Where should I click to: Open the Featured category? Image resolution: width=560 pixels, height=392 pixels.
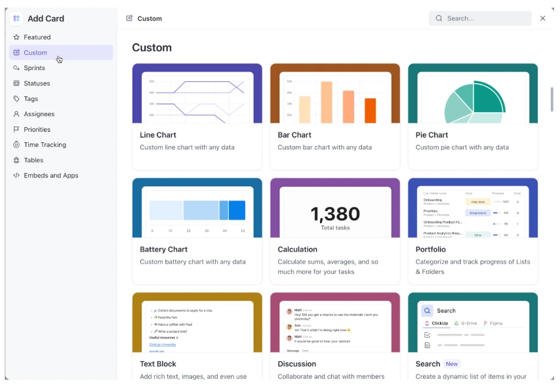click(61, 37)
